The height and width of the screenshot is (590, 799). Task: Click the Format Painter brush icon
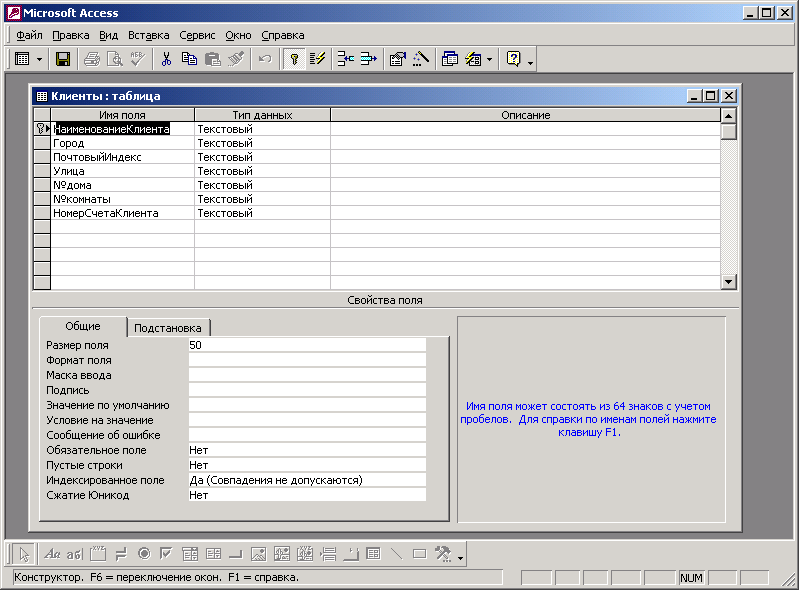[x=236, y=59]
